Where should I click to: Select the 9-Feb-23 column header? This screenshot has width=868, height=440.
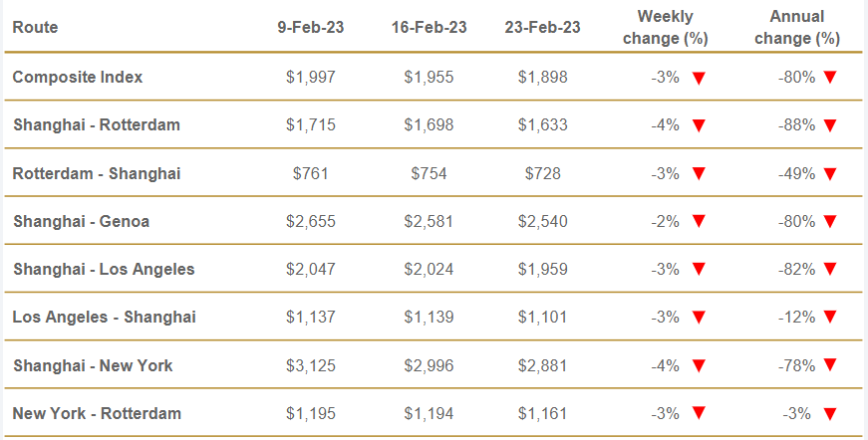click(x=311, y=27)
